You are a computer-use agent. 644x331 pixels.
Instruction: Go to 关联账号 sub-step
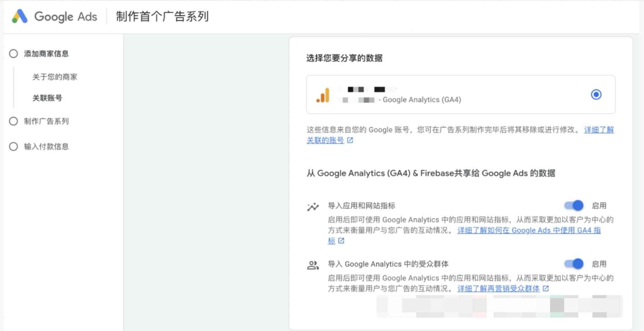[x=47, y=98]
